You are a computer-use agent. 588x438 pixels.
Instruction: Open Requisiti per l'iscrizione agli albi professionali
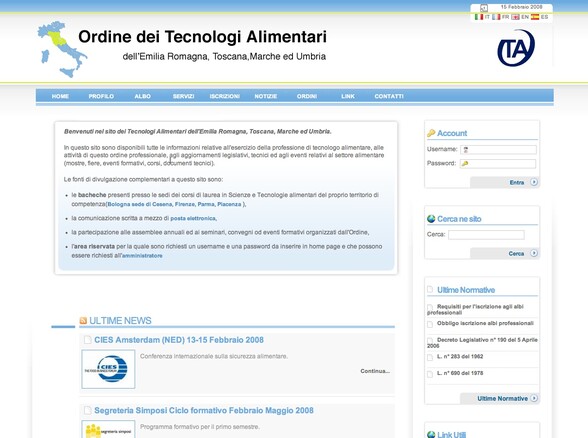tap(476, 309)
